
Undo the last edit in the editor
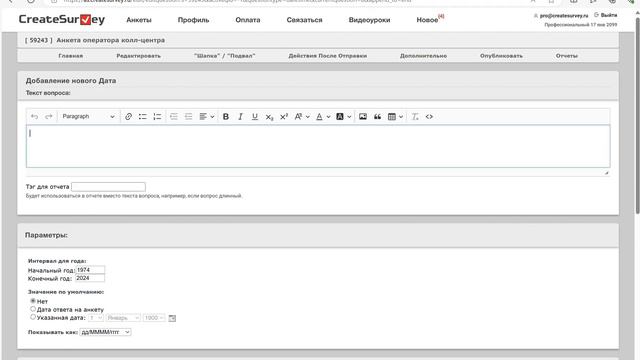click(34, 117)
